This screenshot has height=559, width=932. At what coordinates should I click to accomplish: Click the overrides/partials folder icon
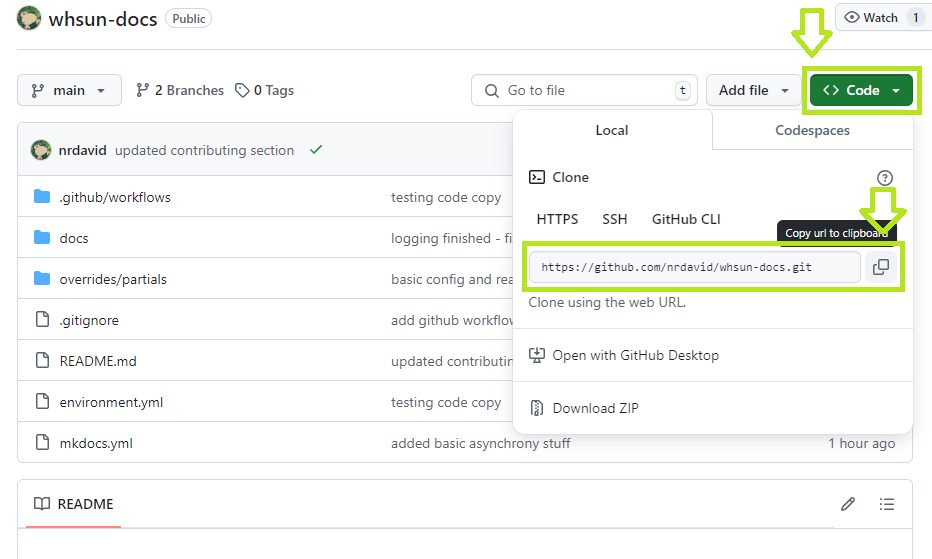(42, 279)
